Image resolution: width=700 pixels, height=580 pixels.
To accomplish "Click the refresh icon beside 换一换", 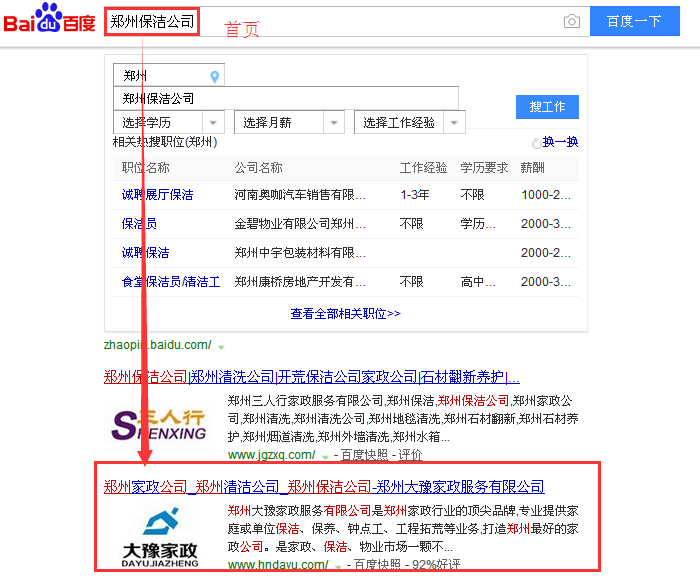I will 537,143.
